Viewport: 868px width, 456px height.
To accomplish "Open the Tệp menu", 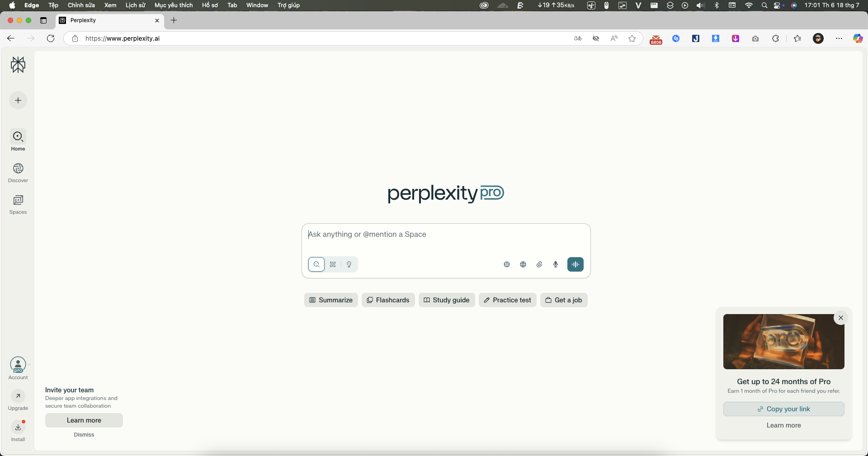I will coord(53,5).
